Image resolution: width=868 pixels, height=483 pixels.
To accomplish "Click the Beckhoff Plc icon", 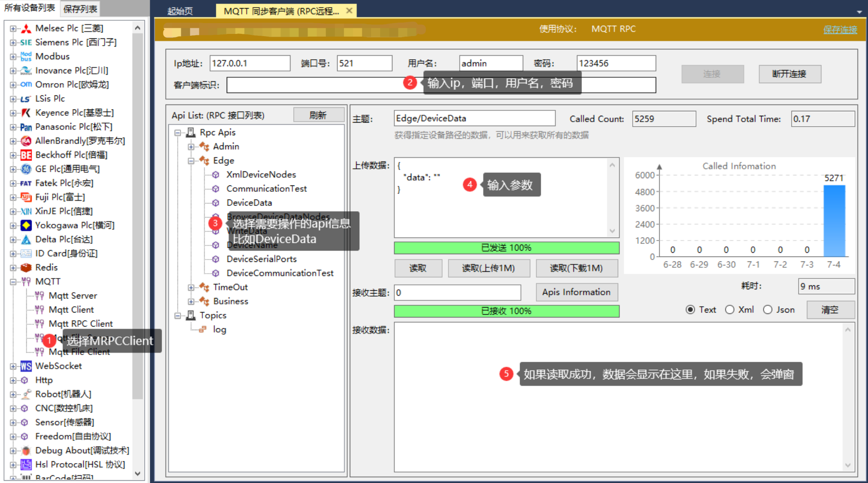I will click(26, 155).
